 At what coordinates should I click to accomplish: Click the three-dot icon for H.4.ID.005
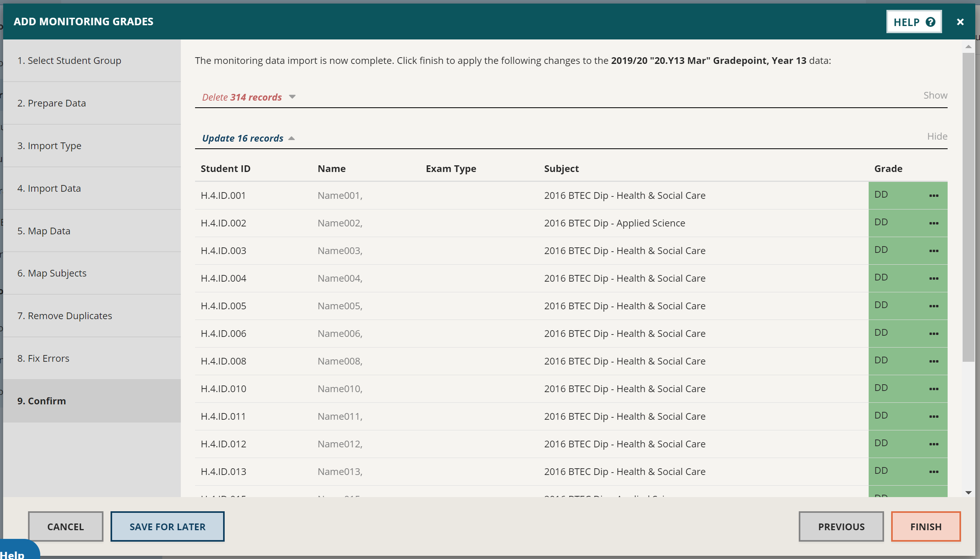934,305
